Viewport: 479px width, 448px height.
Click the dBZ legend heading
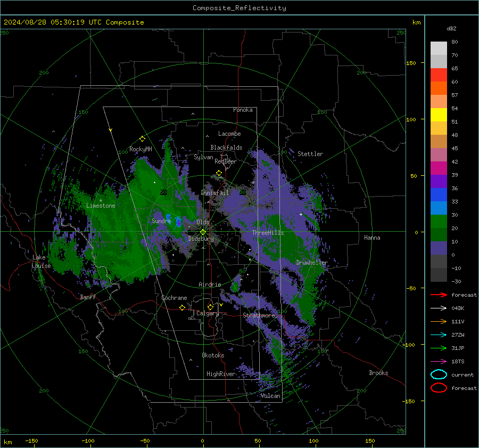(x=451, y=28)
